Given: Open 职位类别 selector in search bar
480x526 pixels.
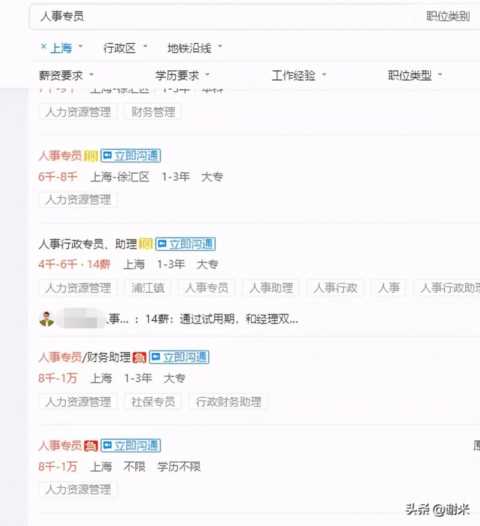Looking at the screenshot, I should (448, 16).
